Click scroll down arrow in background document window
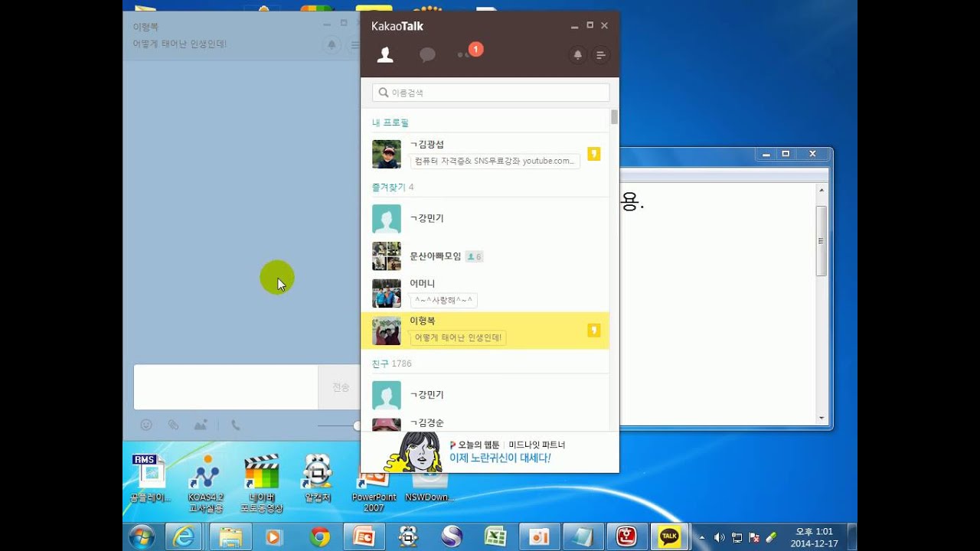Image resolution: width=980 pixels, height=551 pixels. pyautogui.click(x=822, y=418)
